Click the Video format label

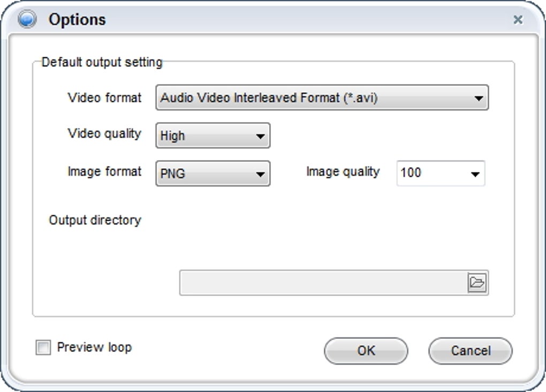(x=104, y=97)
